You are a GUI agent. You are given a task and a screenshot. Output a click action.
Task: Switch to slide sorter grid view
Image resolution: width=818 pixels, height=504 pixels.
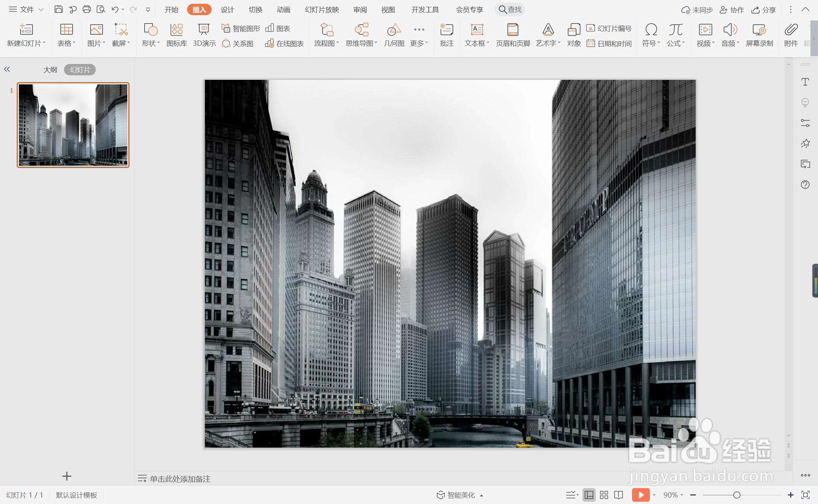pos(604,495)
